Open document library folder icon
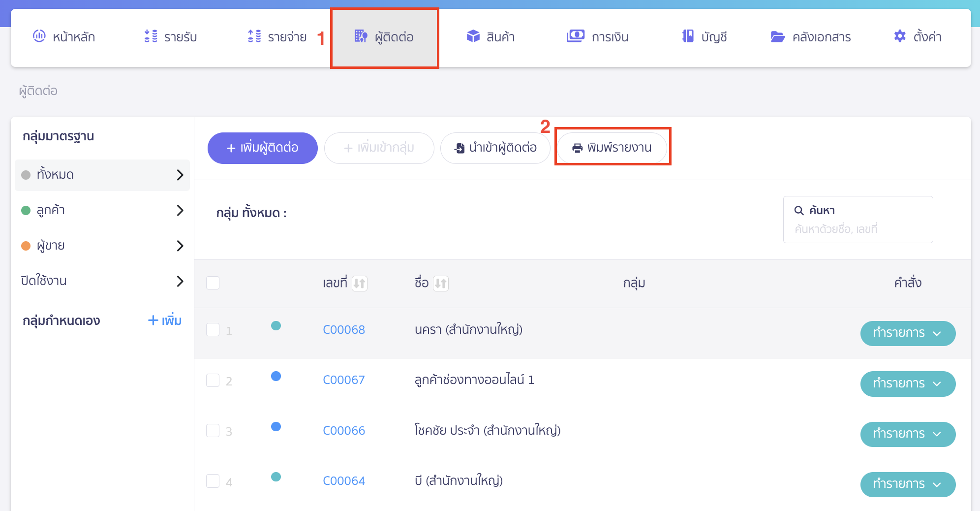 point(777,37)
